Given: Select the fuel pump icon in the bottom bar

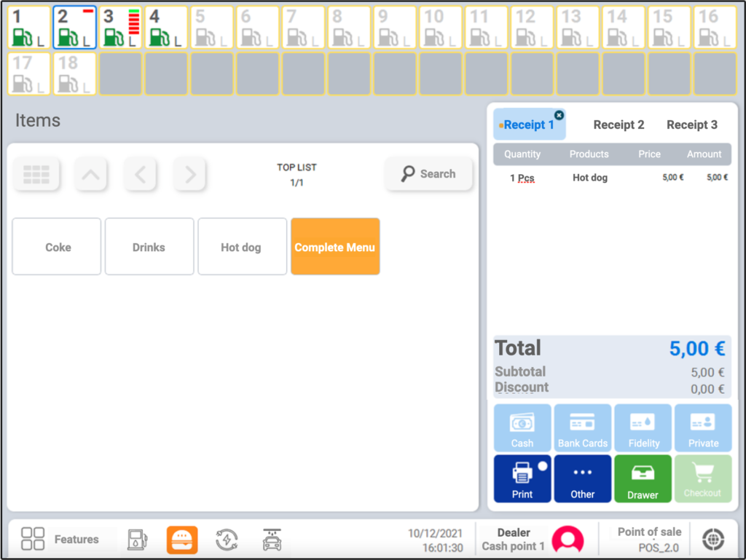Looking at the screenshot, I should (x=137, y=539).
